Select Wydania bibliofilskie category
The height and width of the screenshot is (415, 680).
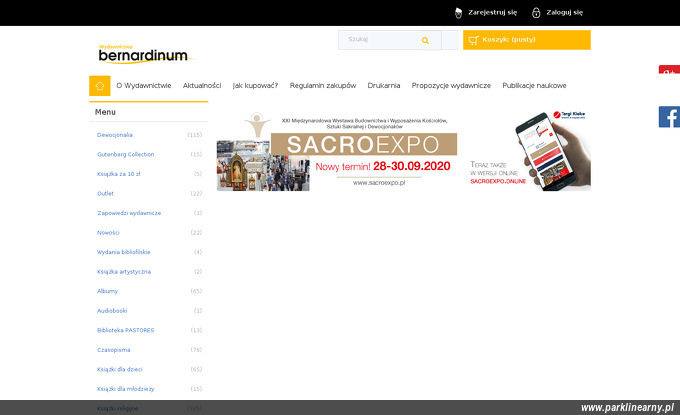tap(124, 252)
